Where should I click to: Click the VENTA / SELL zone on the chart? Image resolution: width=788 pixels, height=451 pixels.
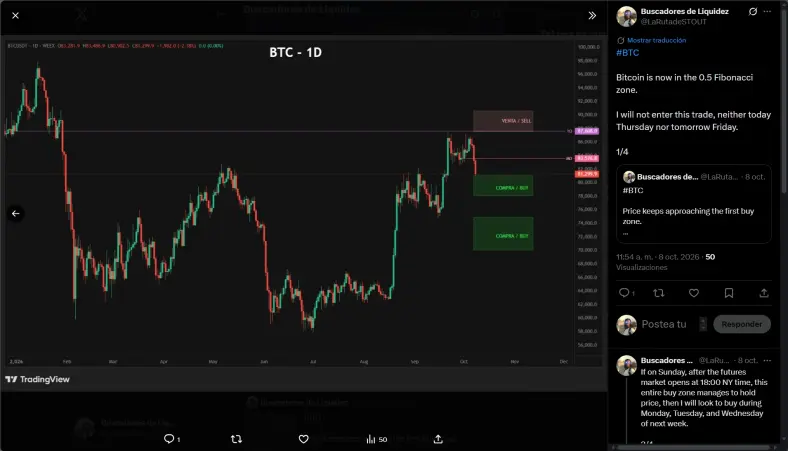(503, 121)
